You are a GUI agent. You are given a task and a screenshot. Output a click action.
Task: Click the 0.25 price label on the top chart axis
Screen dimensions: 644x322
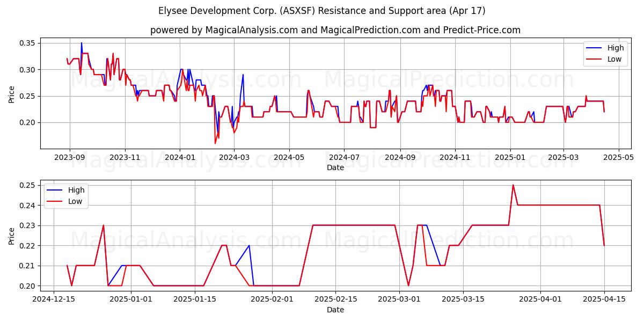pyautogui.click(x=27, y=96)
